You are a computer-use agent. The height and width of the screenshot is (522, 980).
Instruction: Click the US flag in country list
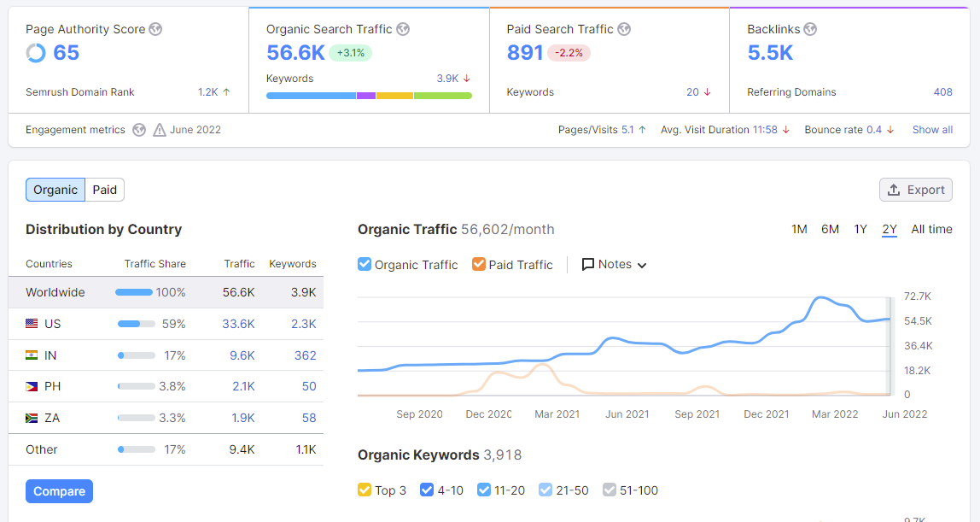(32, 324)
